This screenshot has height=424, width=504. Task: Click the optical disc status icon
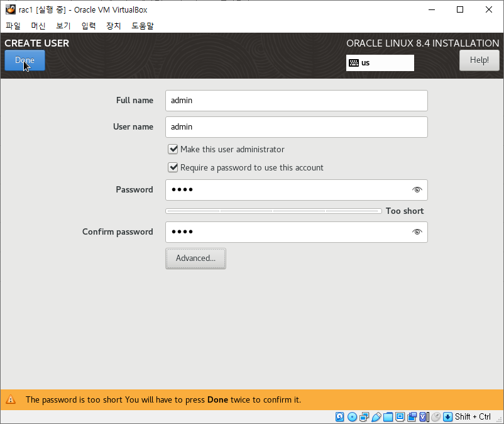[353, 417]
